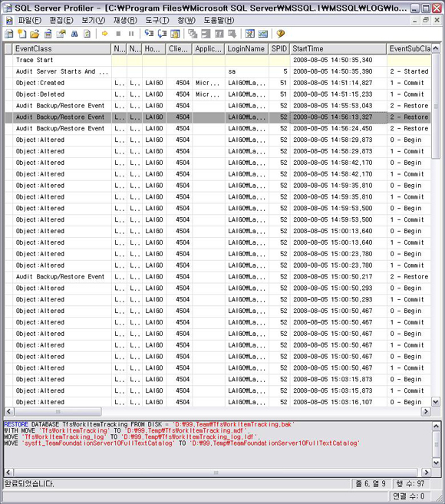The width and height of the screenshot is (445, 504).
Task: Click the LoginName column header
Action: pos(246,49)
